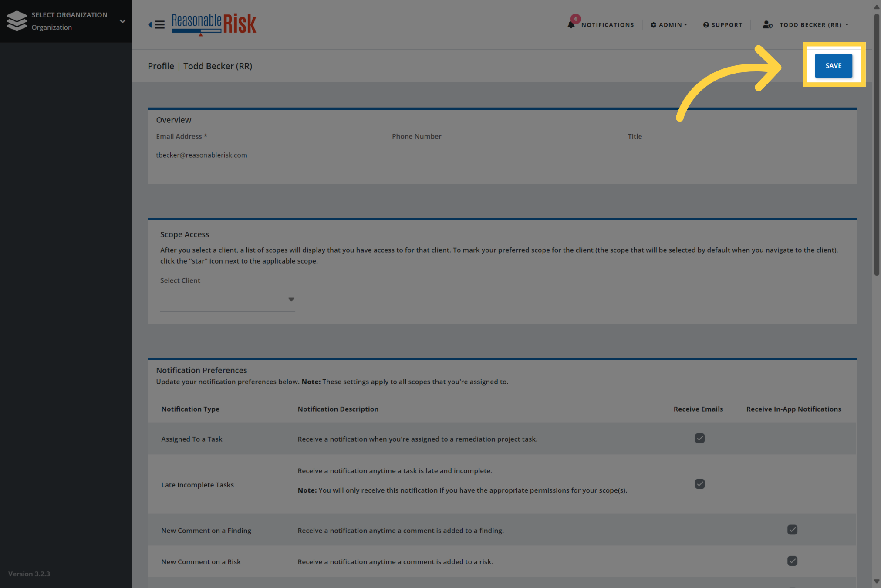Click the Email Address input field
The image size is (881, 588).
pos(266,155)
